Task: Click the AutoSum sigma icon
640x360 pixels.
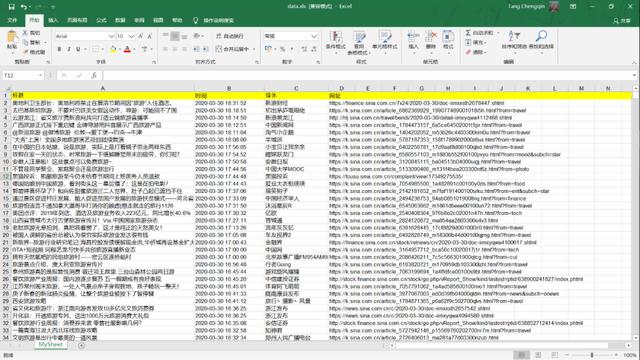Action: pyautogui.click(x=468, y=33)
